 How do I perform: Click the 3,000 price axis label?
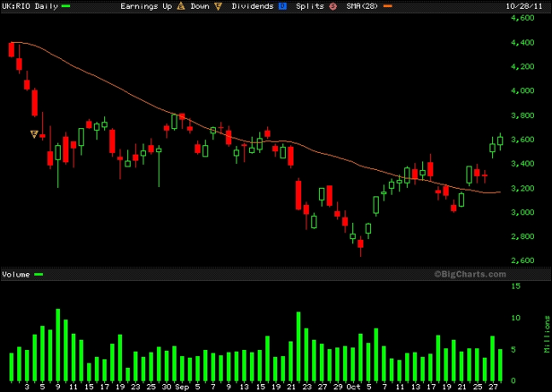coord(522,212)
